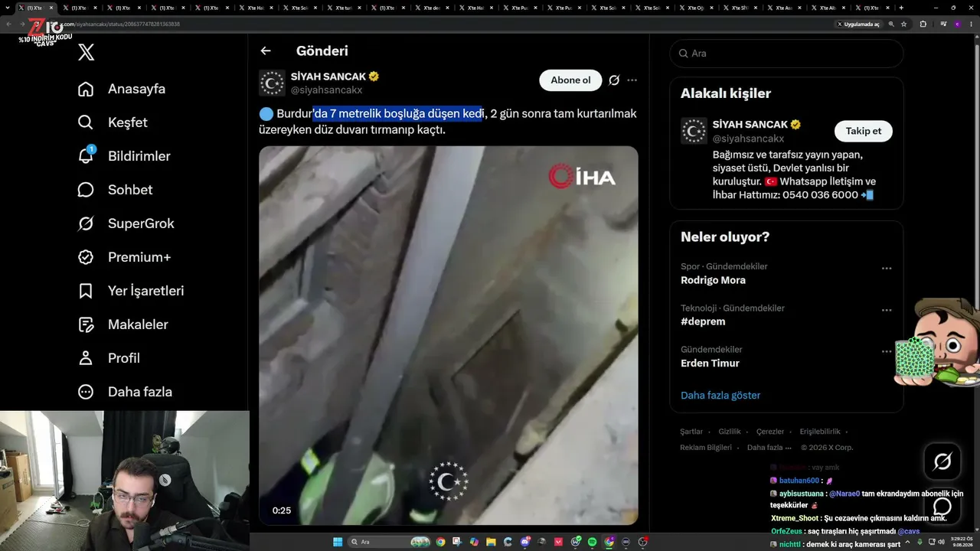Open the floating chat messages button

[x=942, y=506]
